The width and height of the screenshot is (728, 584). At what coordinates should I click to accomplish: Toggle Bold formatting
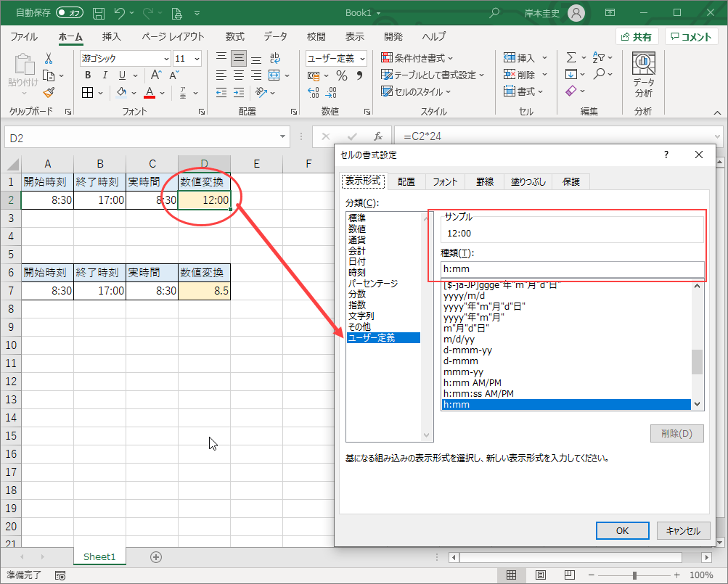pos(88,75)
